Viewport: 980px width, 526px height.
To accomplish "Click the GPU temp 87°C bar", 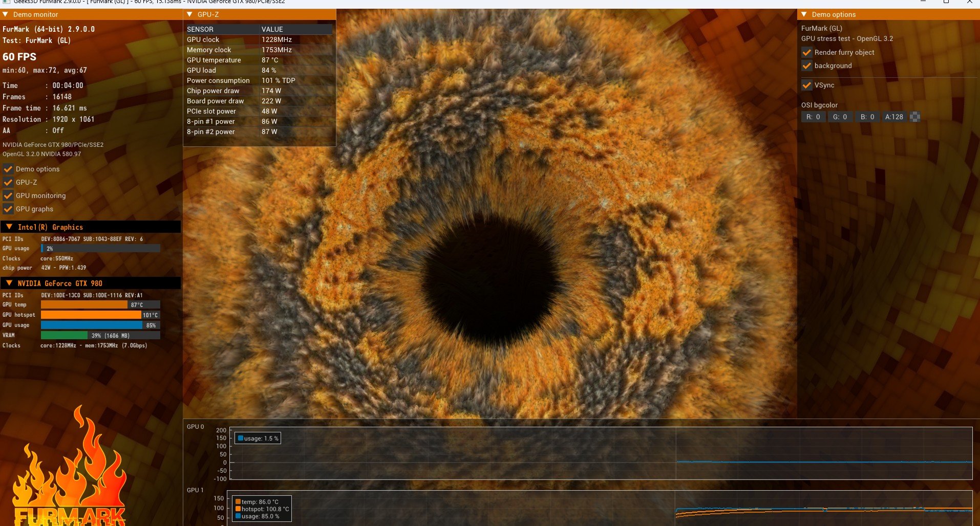I will 100,304.
